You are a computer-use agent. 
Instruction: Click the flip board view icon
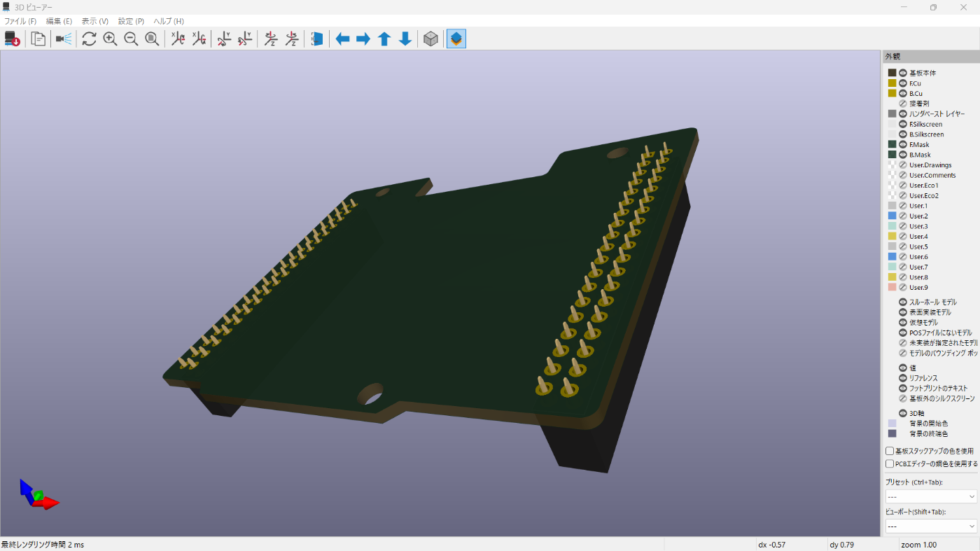317,39
